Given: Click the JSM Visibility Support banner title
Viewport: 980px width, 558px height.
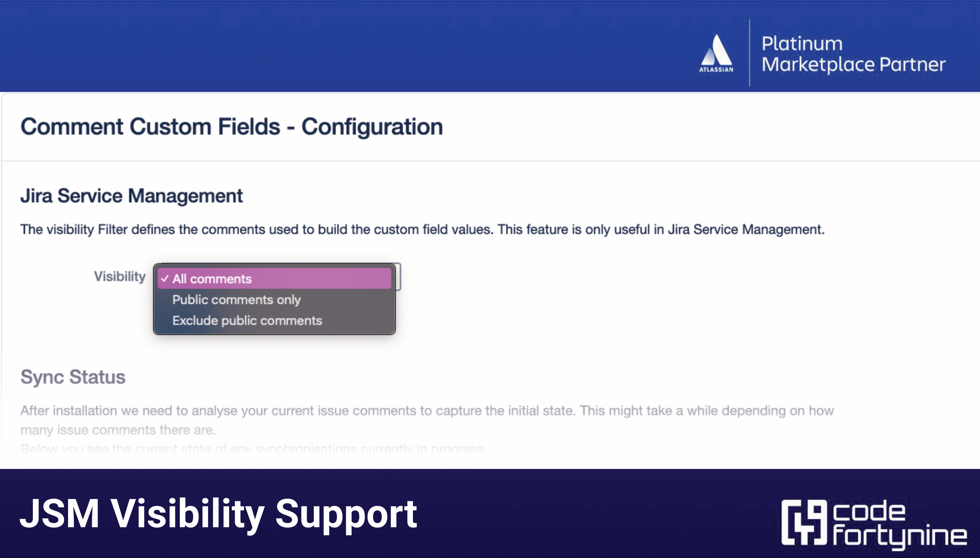Looking at the screenshot, I should coord(218,514).
